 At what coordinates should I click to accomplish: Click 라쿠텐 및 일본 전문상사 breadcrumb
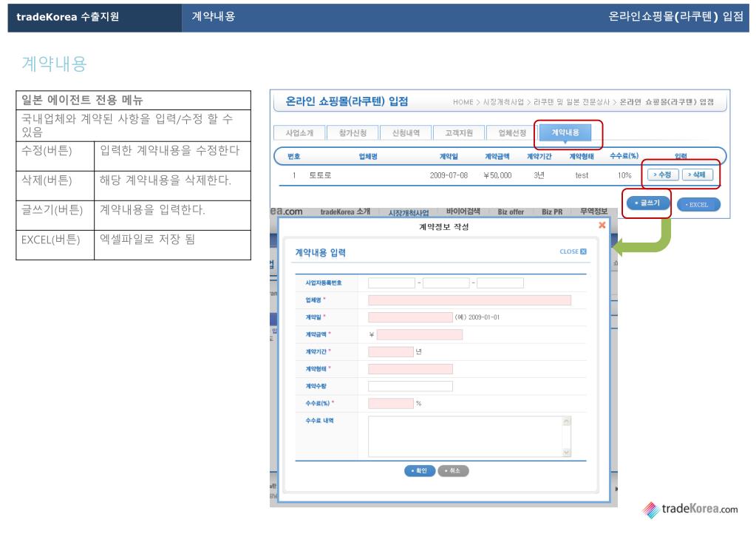coord(571,102)
